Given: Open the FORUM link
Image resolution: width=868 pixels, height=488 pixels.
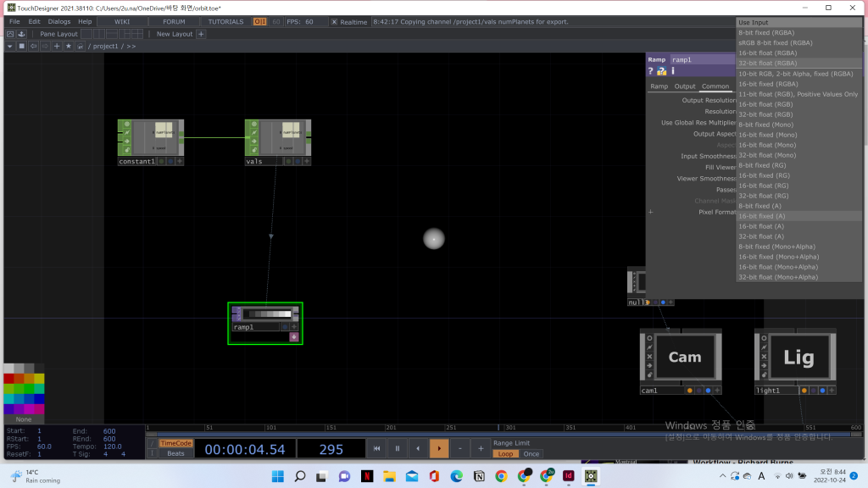Looking at the screenshot, I should coord(174,21).
